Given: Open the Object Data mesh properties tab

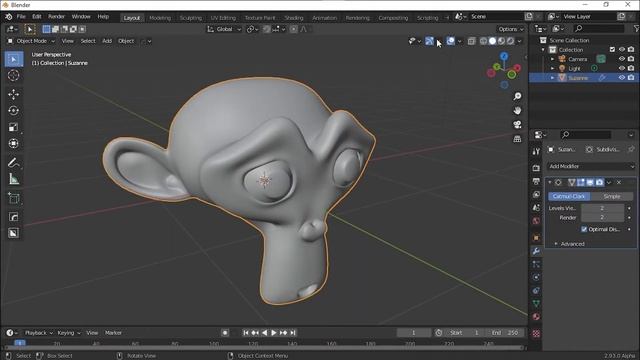Looking at the screenshot, I should tap(536, 304).
